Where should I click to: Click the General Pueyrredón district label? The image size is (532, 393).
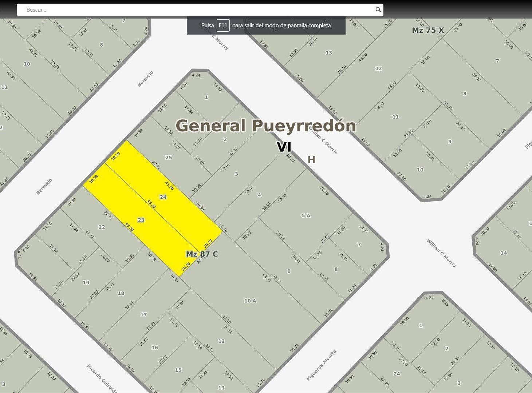(x=266, y=126)
